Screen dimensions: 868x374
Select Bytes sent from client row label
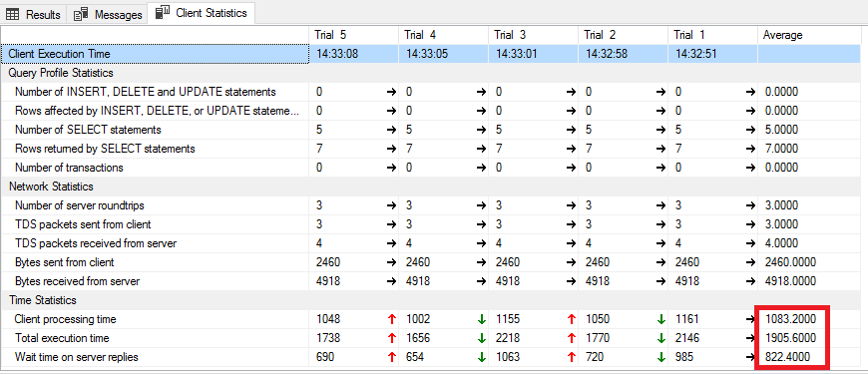[x=65, y=262]
